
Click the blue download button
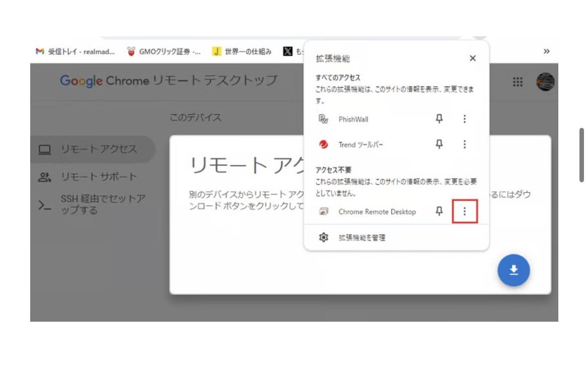coord(514,270)
